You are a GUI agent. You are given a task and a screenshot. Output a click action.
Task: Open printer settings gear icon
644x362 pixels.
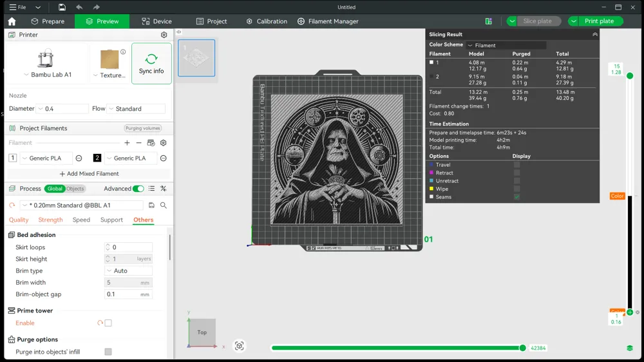click(164, 35)
